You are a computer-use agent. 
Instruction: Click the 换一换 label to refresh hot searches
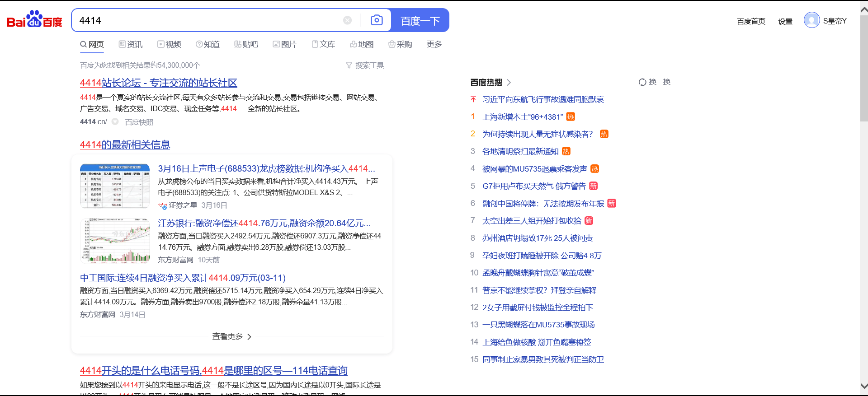[x=660, y=82]
